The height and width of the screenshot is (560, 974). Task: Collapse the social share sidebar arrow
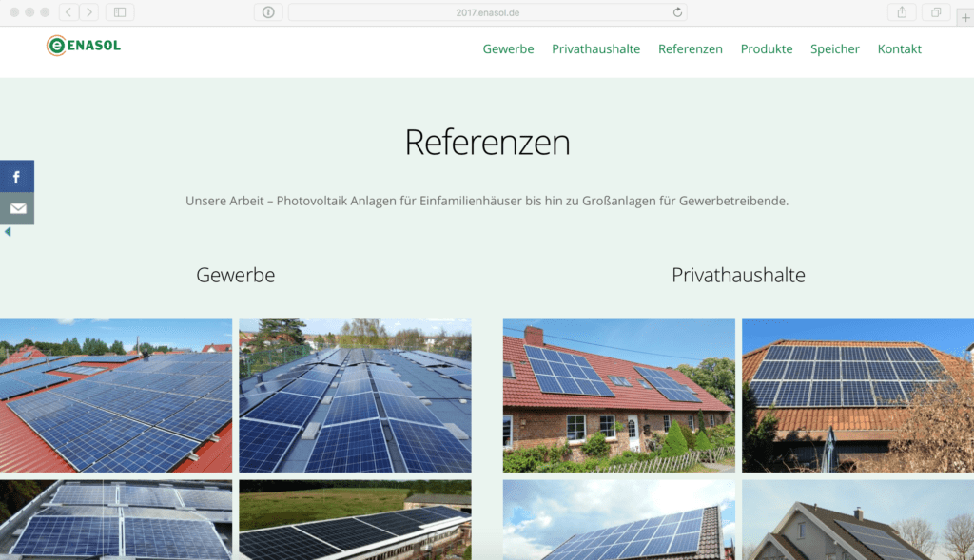pyautogui.click(x=8, y=232)
